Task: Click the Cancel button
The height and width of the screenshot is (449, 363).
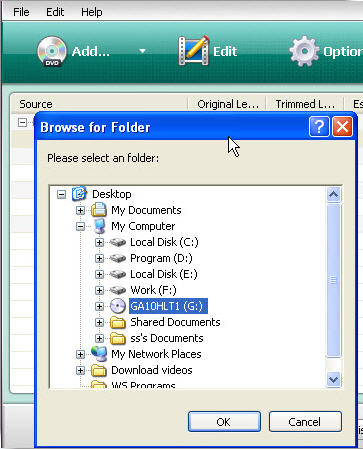Action: (x=305, y=422)
